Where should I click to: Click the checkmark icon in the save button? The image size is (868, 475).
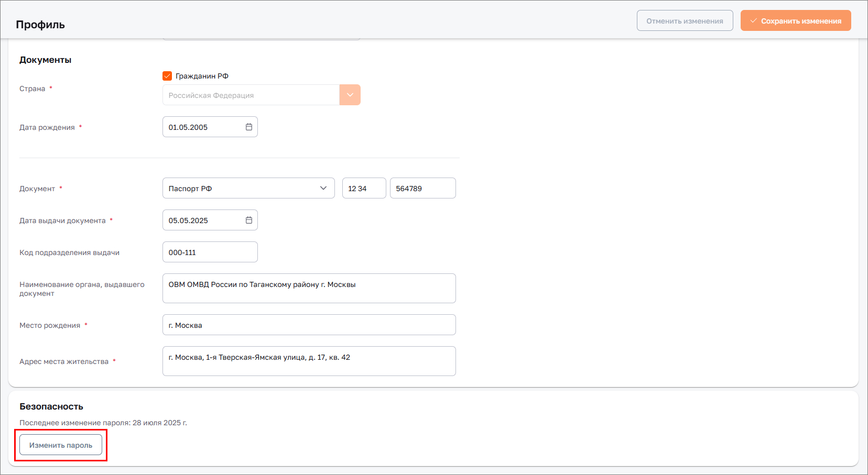click(x=753, y=21)
